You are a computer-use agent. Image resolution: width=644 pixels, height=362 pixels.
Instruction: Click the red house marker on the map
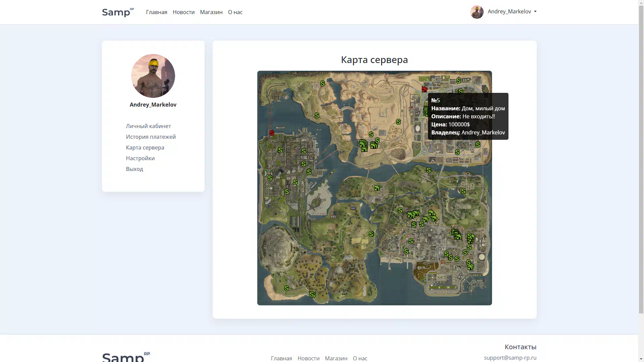coord(424,89)
